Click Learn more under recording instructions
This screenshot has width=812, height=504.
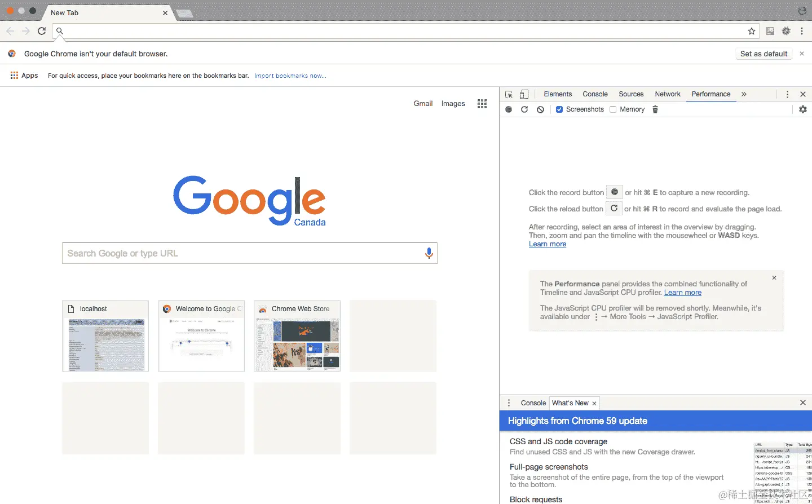coord(548,244)
